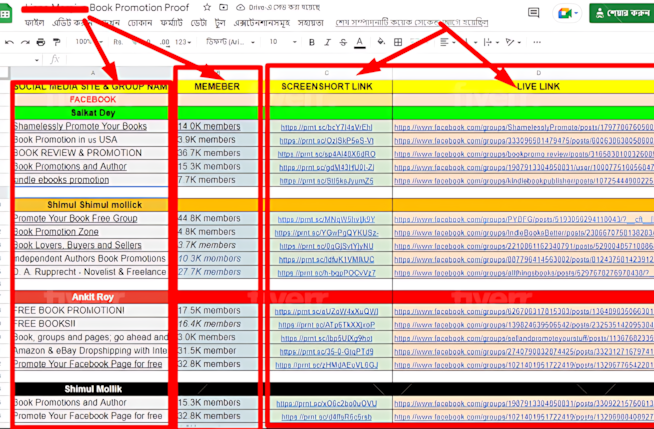Toggle Bold text formatting
The width and height of the screenshot is (654, 429).
312,42
